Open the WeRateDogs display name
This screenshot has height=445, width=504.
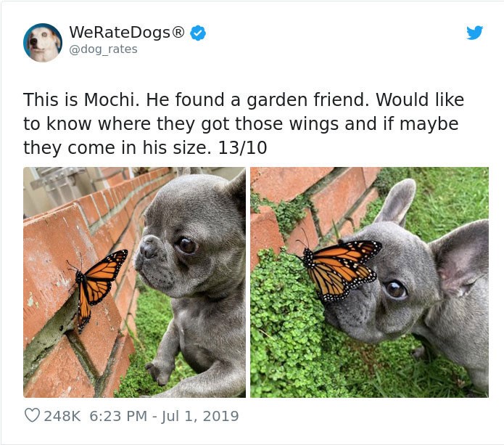tap(126, 32)
